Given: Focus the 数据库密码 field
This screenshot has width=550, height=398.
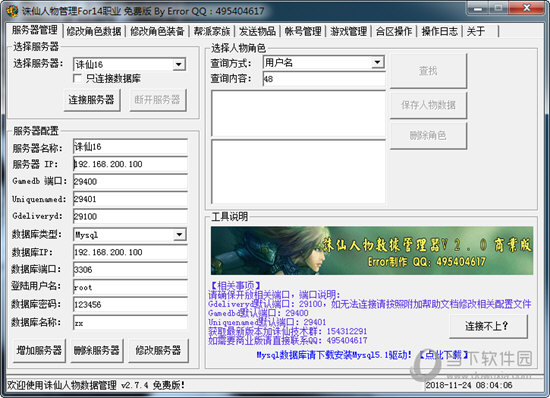Looking at the screenshot, I should pos(130,305).
